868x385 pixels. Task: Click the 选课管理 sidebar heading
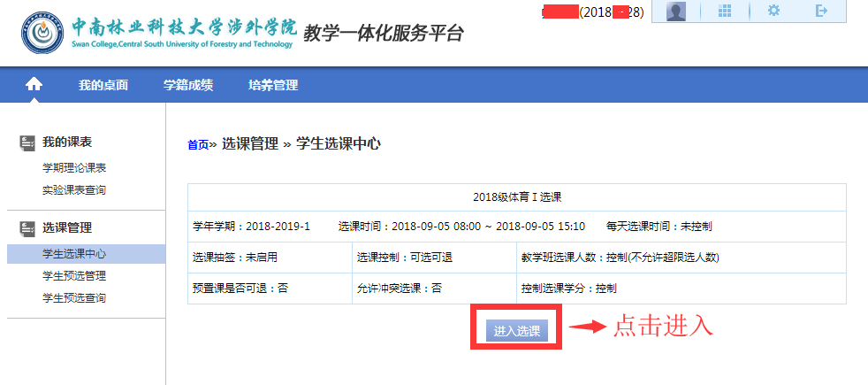pyautogui.click(x=67, y=227)
